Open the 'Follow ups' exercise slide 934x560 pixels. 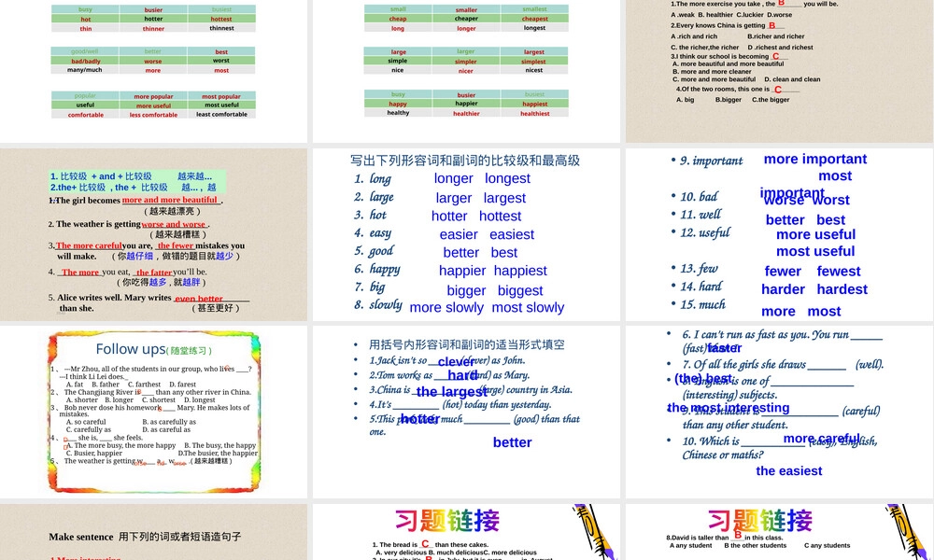click(154, 412)
